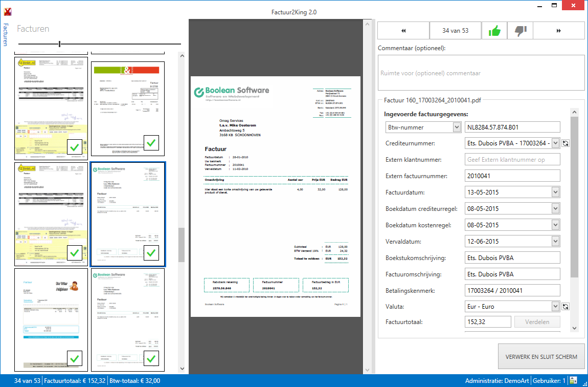This screenshot has height=387, width=588.
Task: Click the Facturen panel heading
Action: (x=33, y=29)
